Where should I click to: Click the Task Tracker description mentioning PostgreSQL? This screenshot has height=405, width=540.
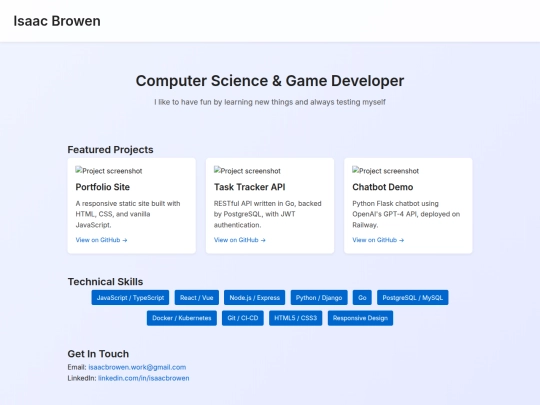pos(268,214)
